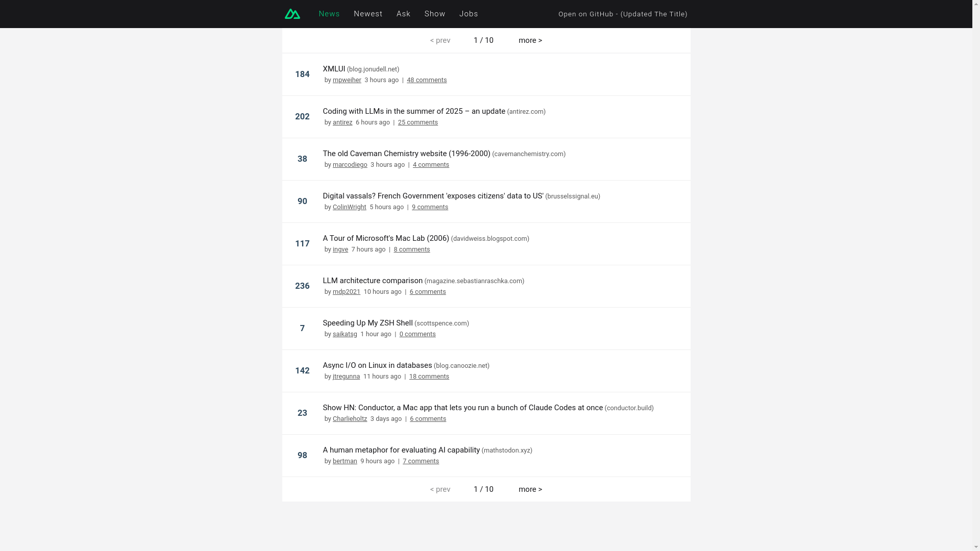Open 'A Tour of Microsoft's Mac Lab' story
Viewport: 980px width, 551px height.
coord(386,238)
